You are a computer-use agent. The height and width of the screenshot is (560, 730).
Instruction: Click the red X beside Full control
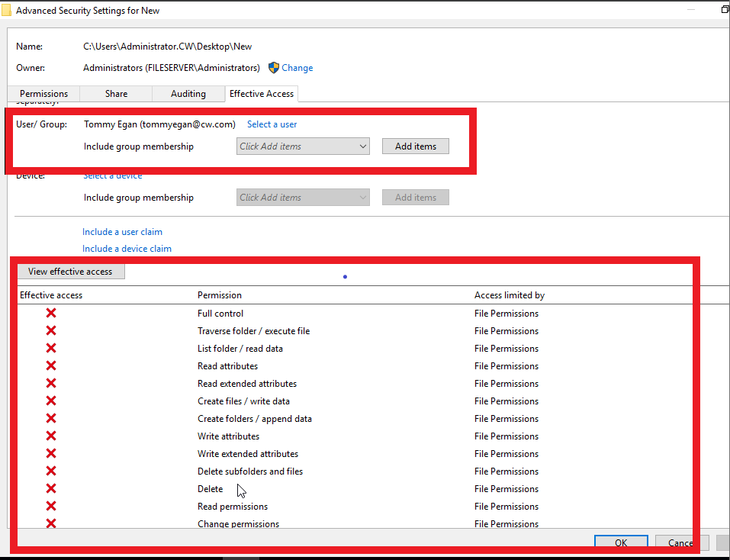pos(51,314)
